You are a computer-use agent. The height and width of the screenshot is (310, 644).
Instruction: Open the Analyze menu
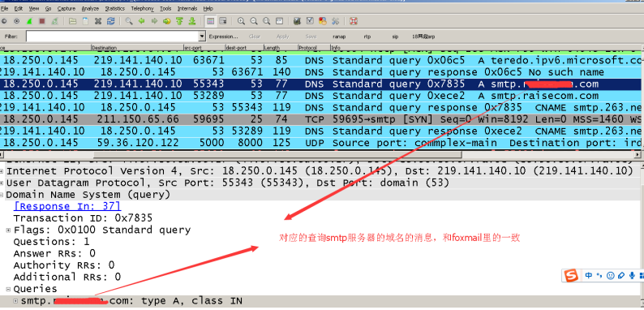(x=90, y=8)
